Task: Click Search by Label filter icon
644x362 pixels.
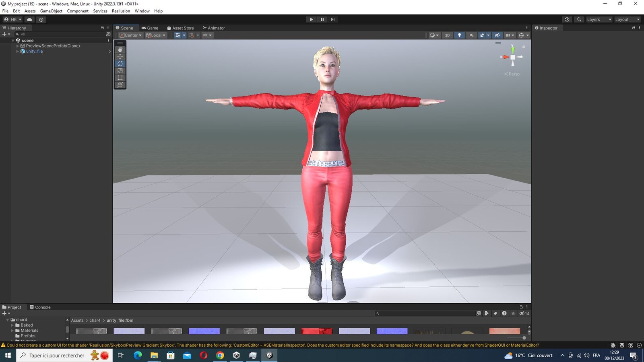Action: 495,313
